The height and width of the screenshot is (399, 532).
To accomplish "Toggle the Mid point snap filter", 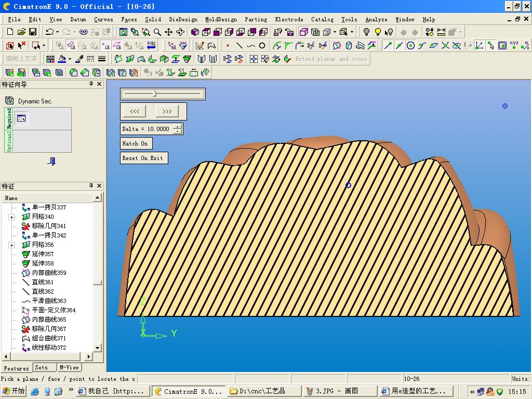I will tap(400, 45).
